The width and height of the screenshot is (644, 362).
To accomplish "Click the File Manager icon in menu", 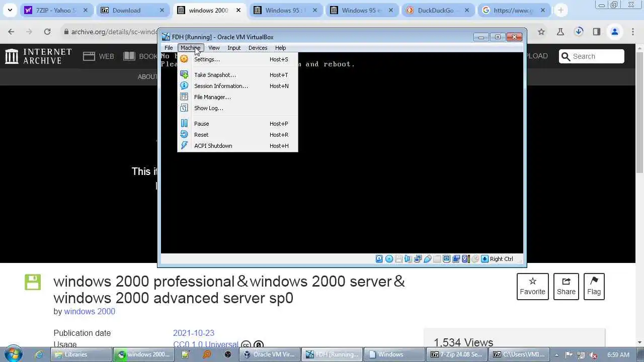I will click(184, 97).
